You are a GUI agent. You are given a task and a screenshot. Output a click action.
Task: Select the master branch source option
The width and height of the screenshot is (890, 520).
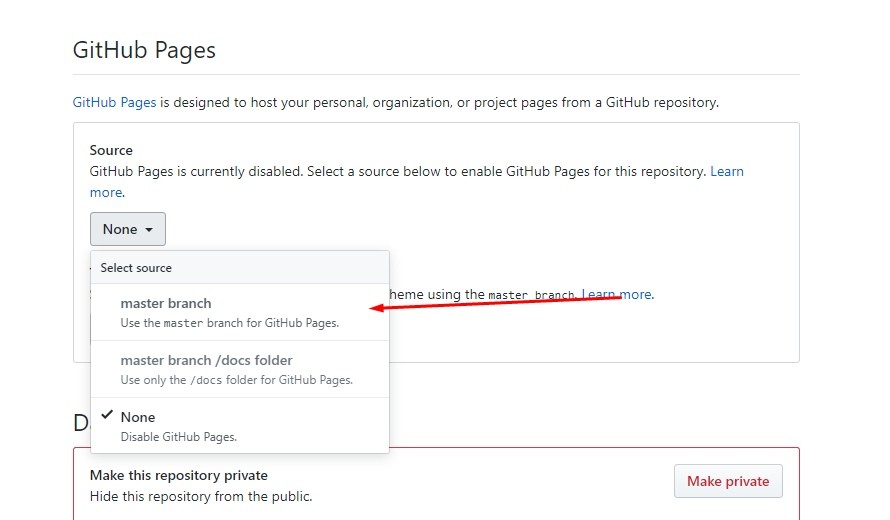[x=240, y=312]
